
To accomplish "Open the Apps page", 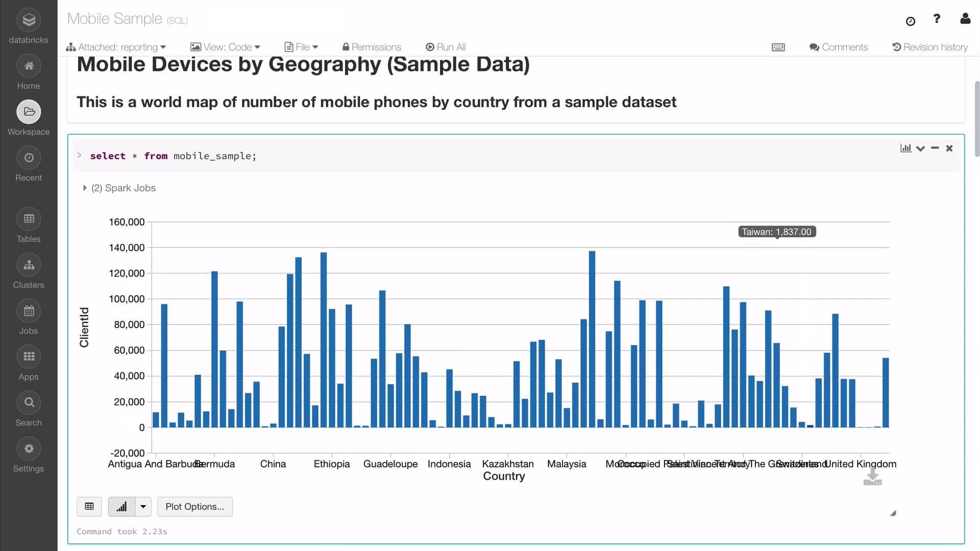I will 29,363.
